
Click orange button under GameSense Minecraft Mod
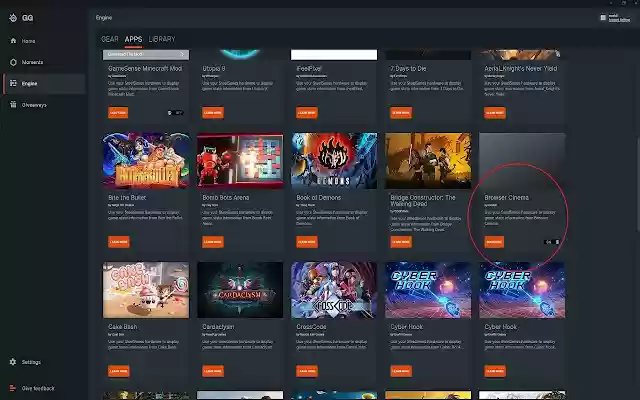click(x=118, y=113)
